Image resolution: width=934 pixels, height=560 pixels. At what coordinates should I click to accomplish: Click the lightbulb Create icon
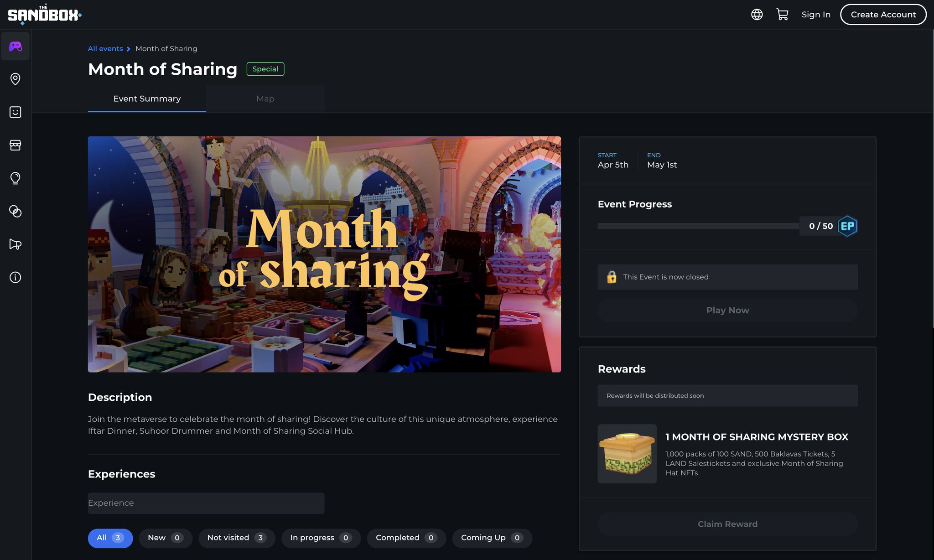coord(16,178)
